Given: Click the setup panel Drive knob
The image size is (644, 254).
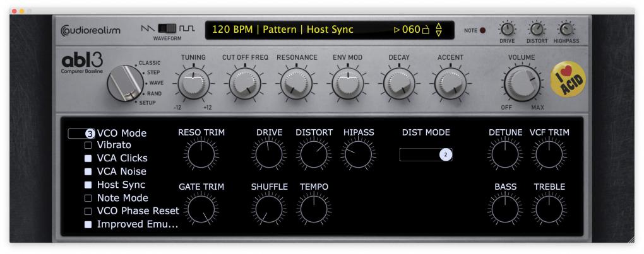Looking at the screenshot, I should coord(269,154).
